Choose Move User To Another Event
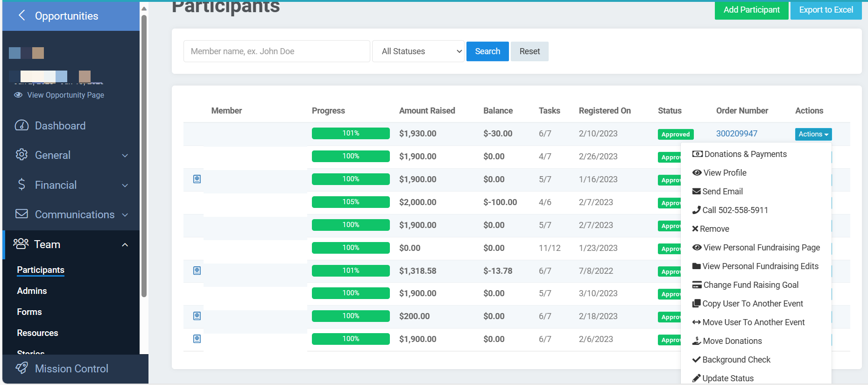The image size is (868, 385). pyautogui.click(x=748, y=322)
